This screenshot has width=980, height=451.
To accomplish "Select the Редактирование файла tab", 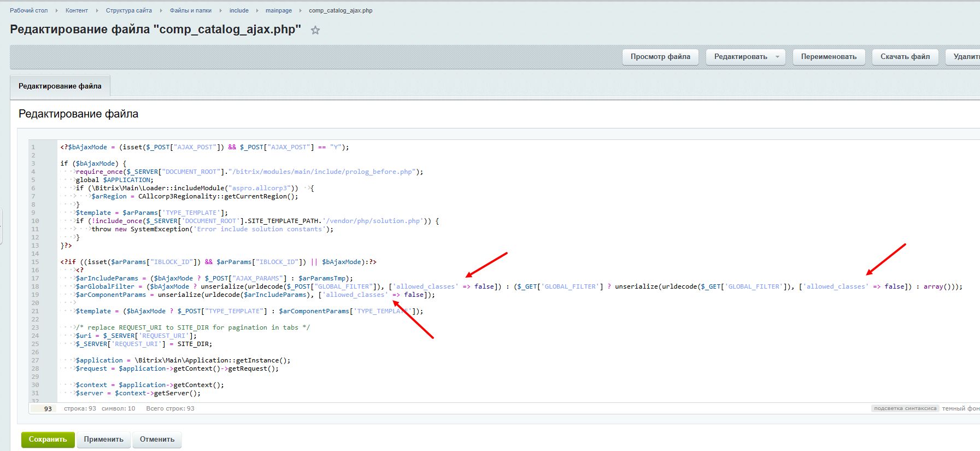I will [60, 86].
